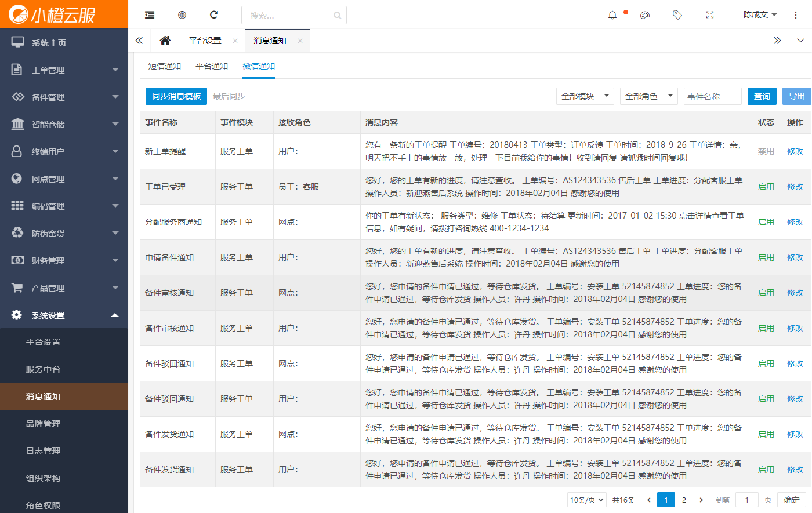Go to the home tab icon
812x513 pixels.
tap(165, 41)
